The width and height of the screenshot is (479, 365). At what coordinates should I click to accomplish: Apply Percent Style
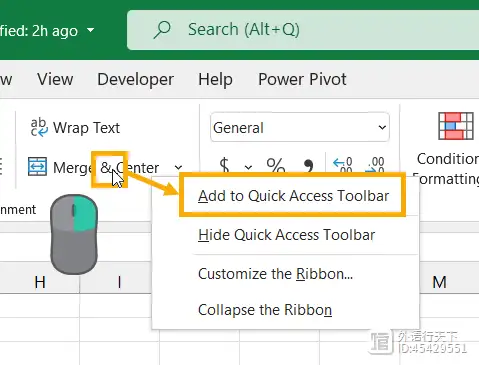[x=276, y=165]
